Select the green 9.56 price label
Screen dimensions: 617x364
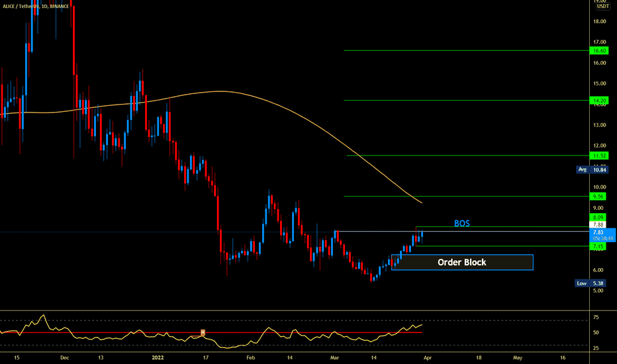[598, 197]
